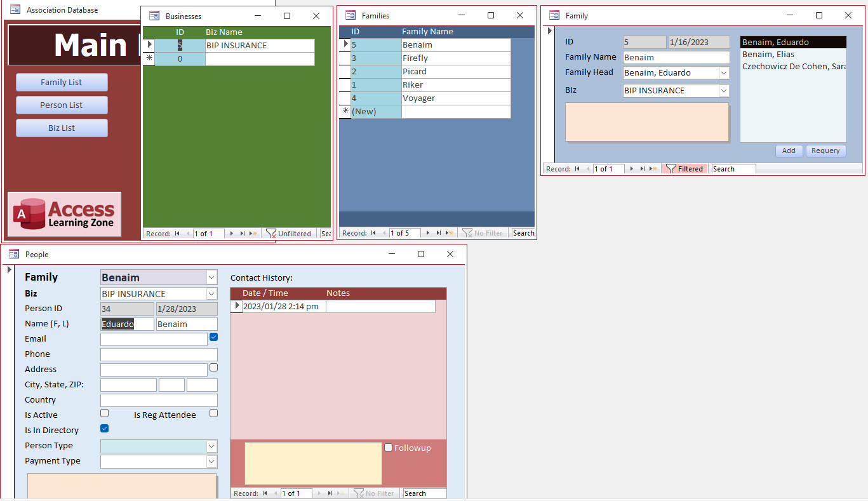
Task: Go to previous record in Businesses navigation
Action: tap(188, 233)
